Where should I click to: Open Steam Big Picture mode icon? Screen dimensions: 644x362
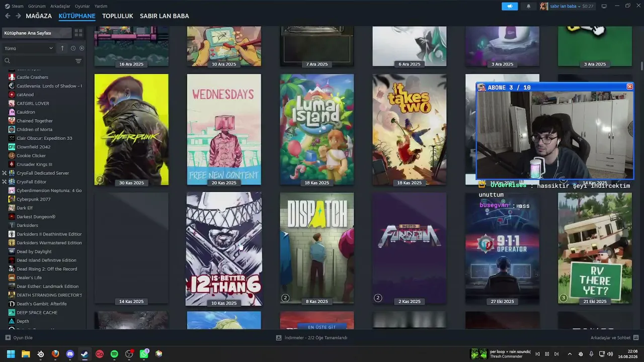click(604, 6)
